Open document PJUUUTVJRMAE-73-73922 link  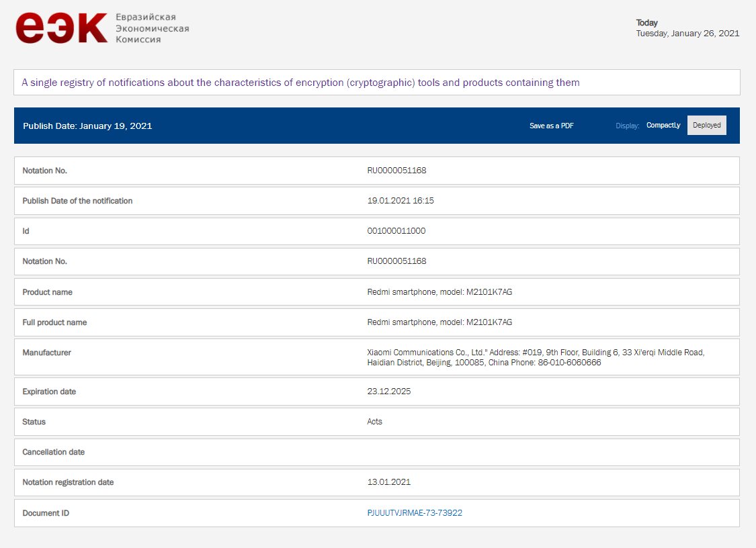[x=414, y=513]
